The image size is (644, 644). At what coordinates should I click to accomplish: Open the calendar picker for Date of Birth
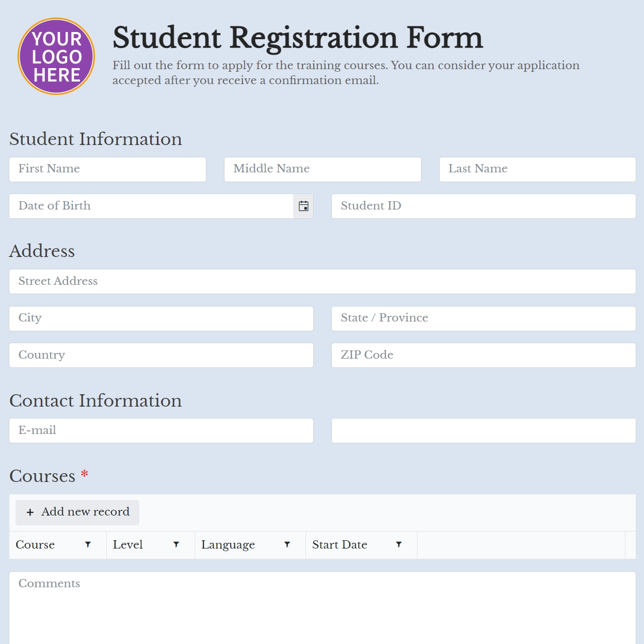pos(303,206)
